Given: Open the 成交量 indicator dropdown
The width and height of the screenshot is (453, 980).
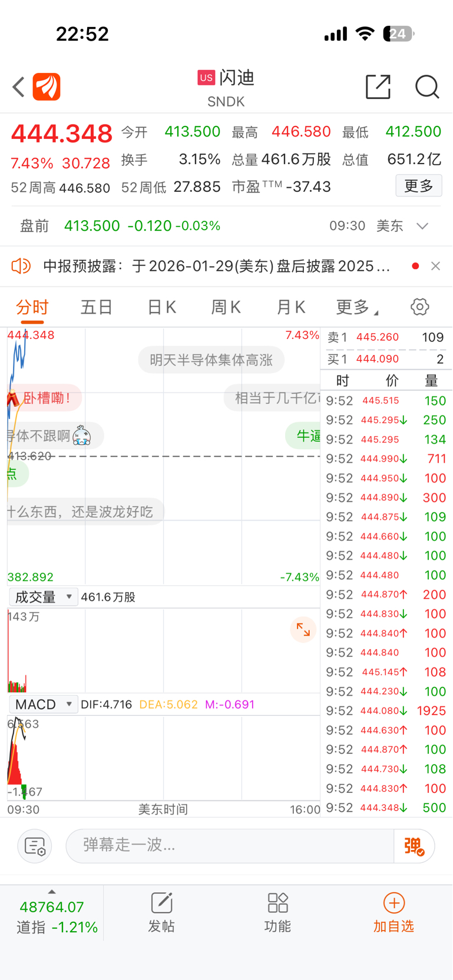Looking at the screenshot, I should click(x=44, y=597).
